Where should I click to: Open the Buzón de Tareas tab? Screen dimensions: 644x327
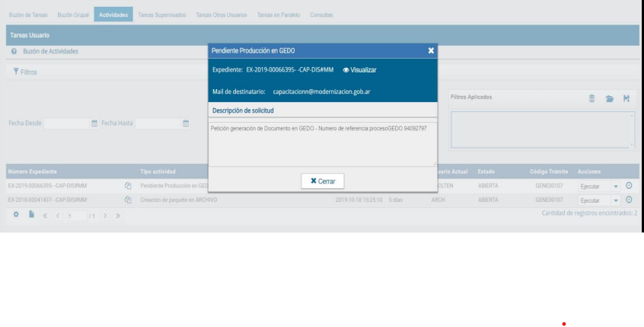click(x=29, y=15)
